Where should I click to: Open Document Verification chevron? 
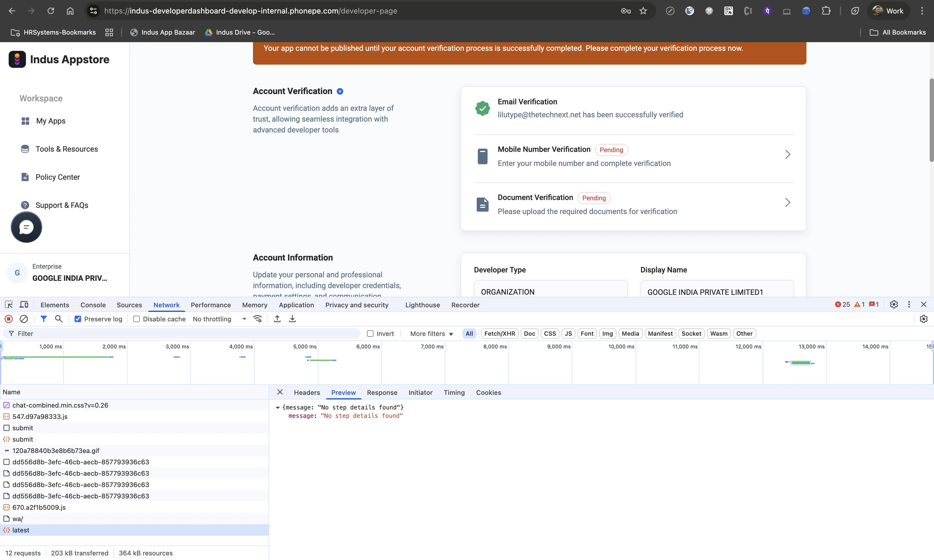coord(788,203)
